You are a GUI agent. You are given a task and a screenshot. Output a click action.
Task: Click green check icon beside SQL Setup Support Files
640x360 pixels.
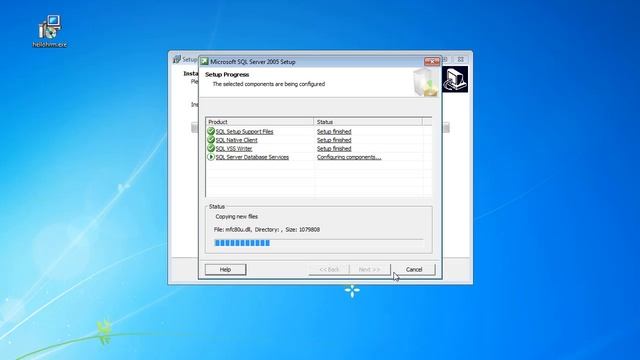[x=211, y=131]
